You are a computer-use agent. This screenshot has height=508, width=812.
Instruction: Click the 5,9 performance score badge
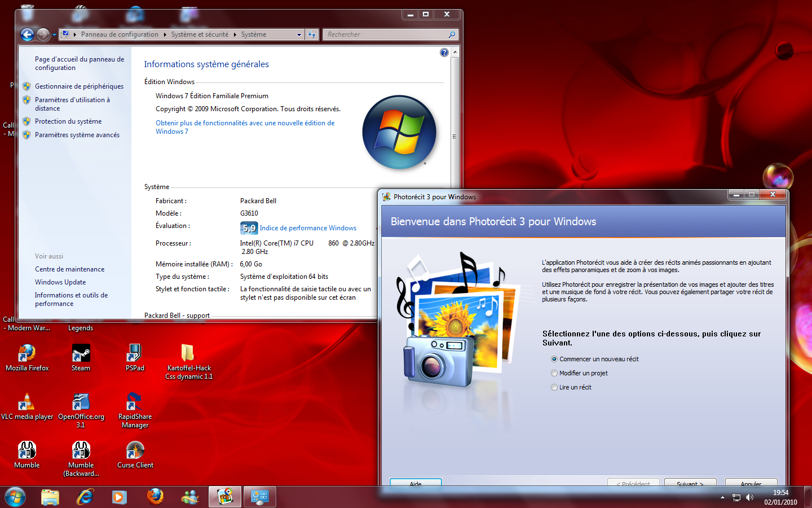pos(249,228)
